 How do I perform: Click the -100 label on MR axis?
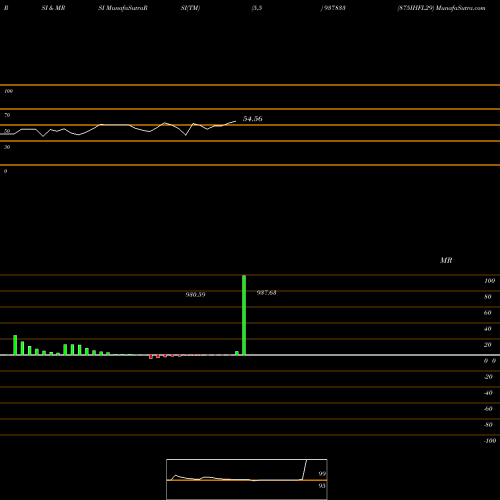tap(490, 441)
